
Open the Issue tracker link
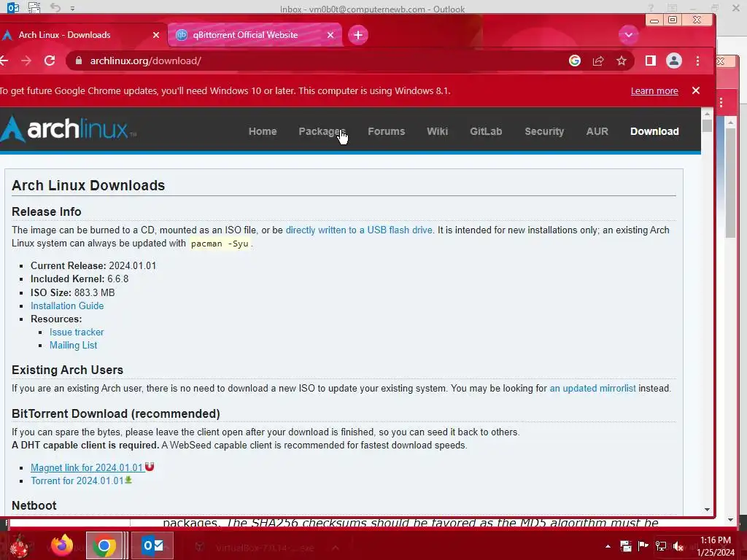tap(77, 332)
